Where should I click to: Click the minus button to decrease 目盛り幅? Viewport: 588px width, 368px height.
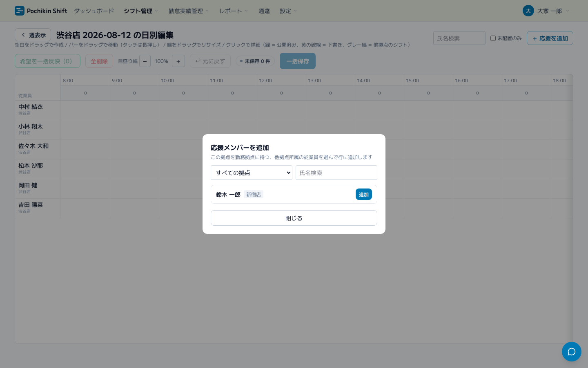tap(145, 61)
